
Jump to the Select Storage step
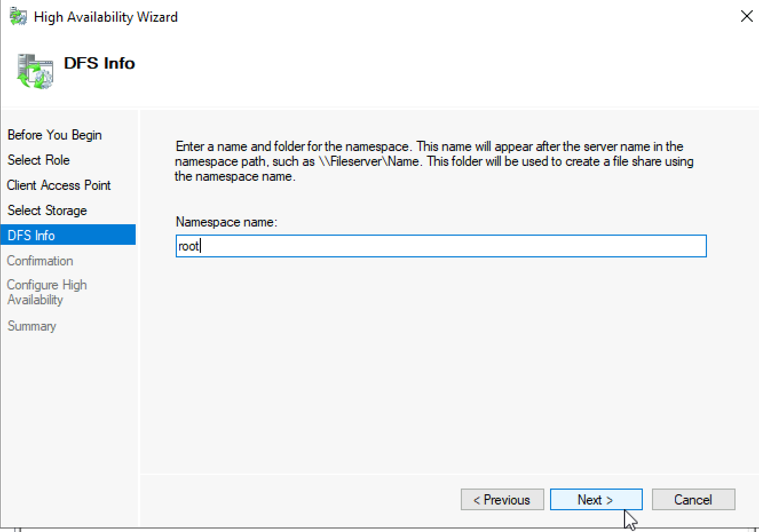pyautogui.click(x=47, y=211)
